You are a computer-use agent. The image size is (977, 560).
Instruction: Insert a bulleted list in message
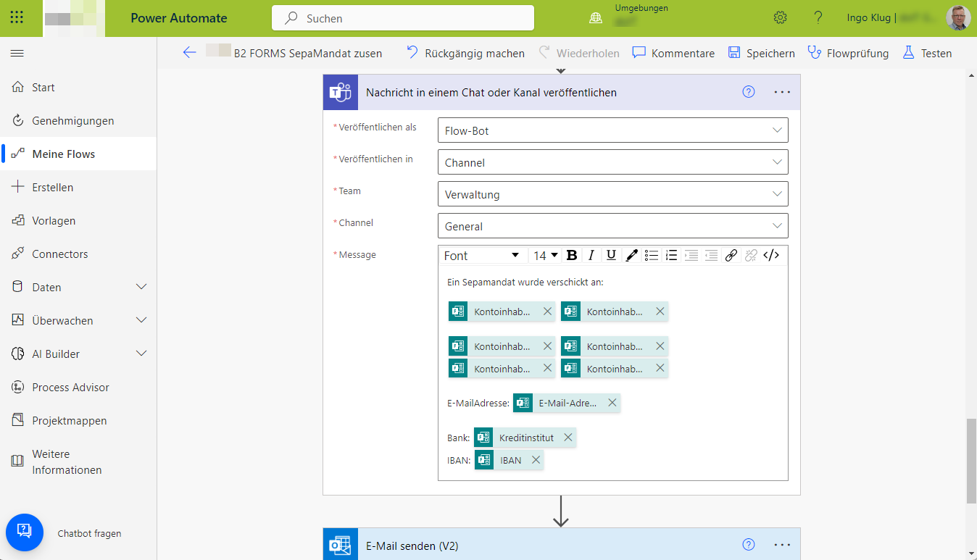pos(652,255)
